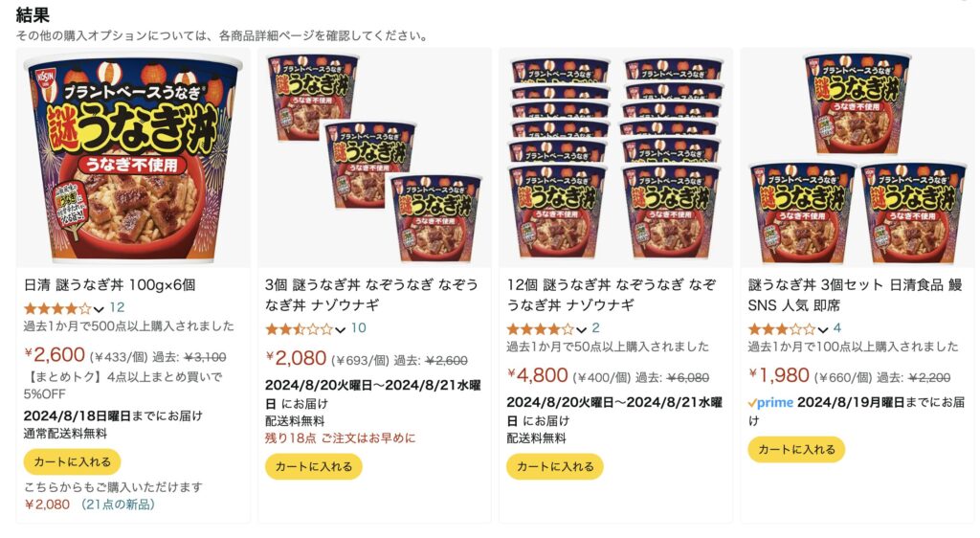Screen dimensions: 980x538
Task: Open the single Nissin cup product image
Action: click(133, 158)
